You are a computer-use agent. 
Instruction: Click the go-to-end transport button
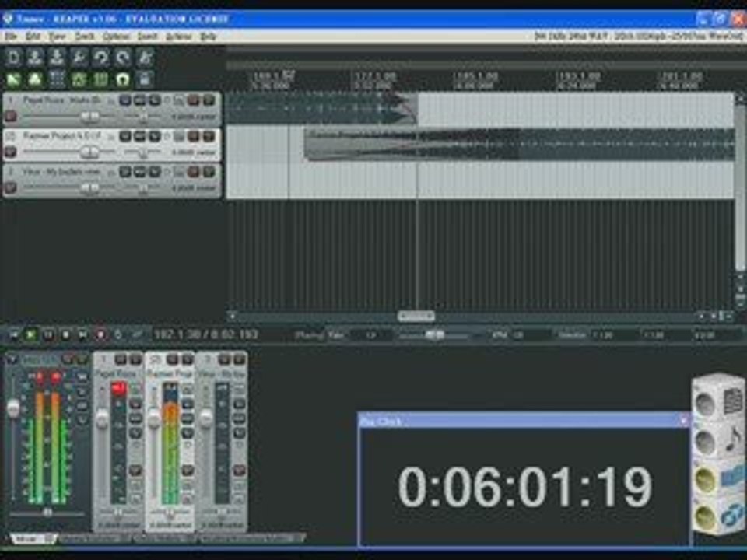[83, 334]
